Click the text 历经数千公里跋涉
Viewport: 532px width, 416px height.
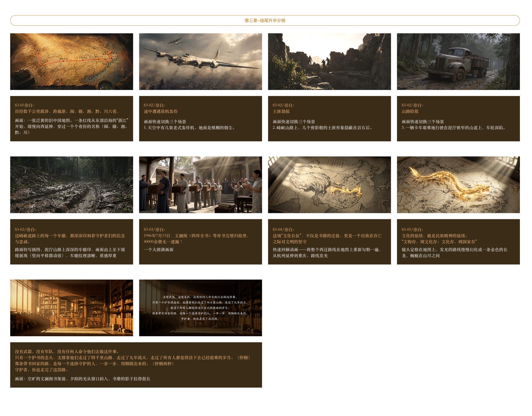click(67, 111)
